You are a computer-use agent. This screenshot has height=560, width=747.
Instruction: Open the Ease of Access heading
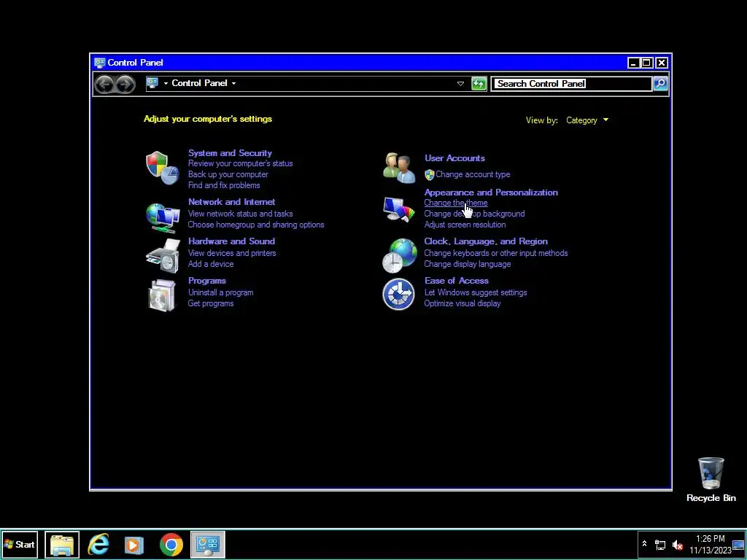tap(457, 281)
